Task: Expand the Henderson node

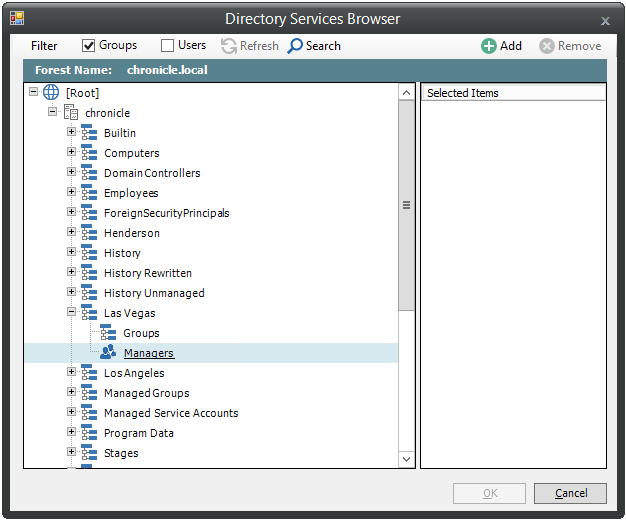Action: [x=71, y=231]
